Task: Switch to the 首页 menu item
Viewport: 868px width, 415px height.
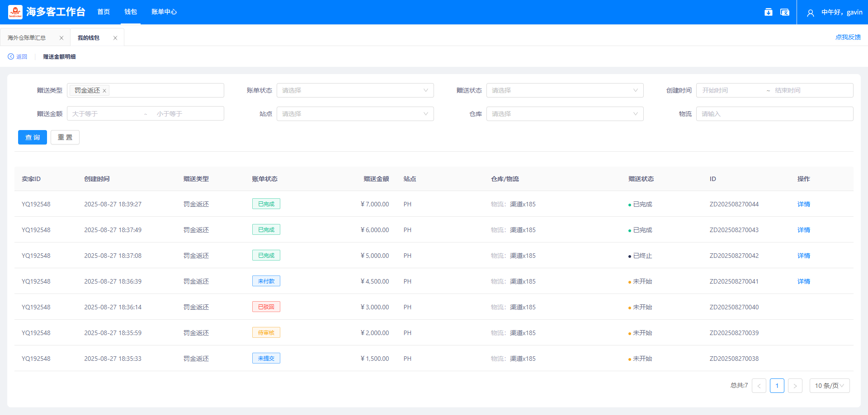Action: coord(104,12)
